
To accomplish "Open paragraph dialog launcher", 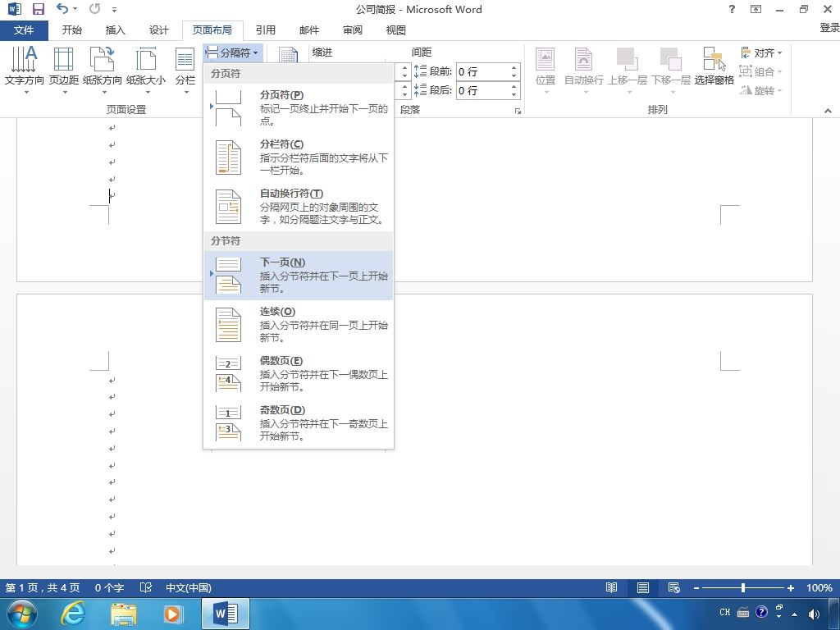I will tap(518, 111).
